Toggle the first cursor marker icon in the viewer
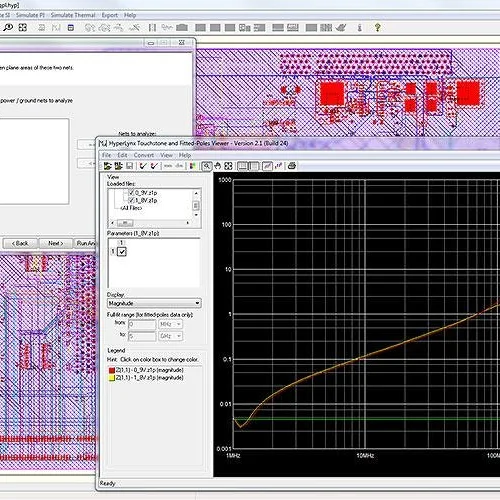 pyautogui.click(x=242, y=166)
